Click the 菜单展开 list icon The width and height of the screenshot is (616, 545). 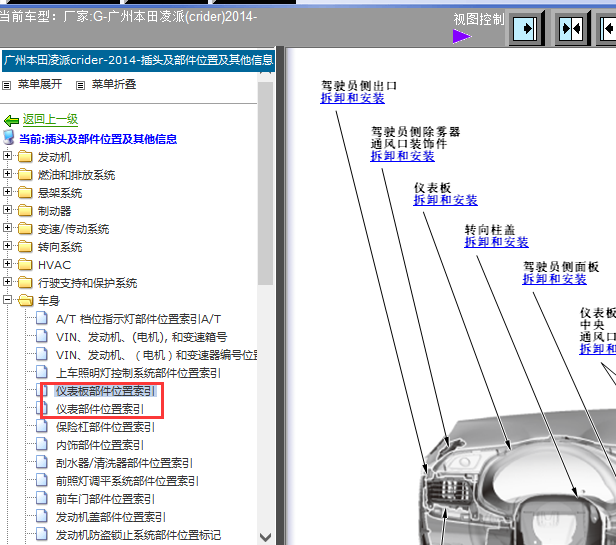pos(6,85)
